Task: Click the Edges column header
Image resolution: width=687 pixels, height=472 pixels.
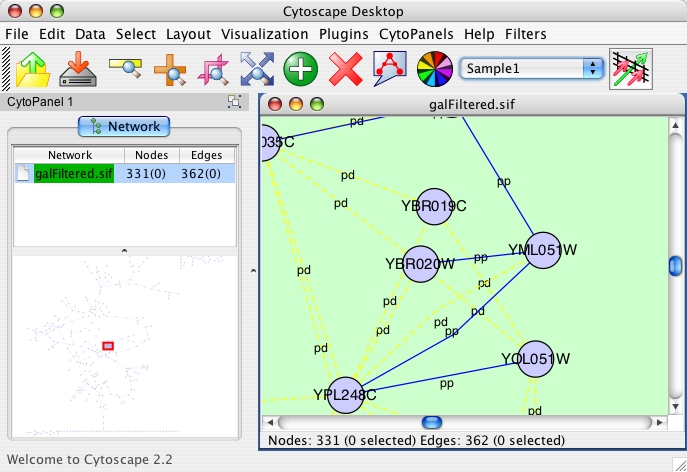Action: coord(206,155)
